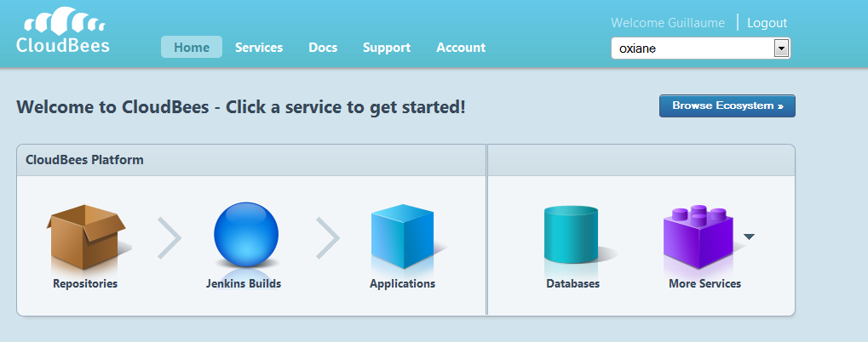Open Databases teal cylinder icon
Image resolution: width=868 pixels, height=342 pixels.
click(572, 236)
